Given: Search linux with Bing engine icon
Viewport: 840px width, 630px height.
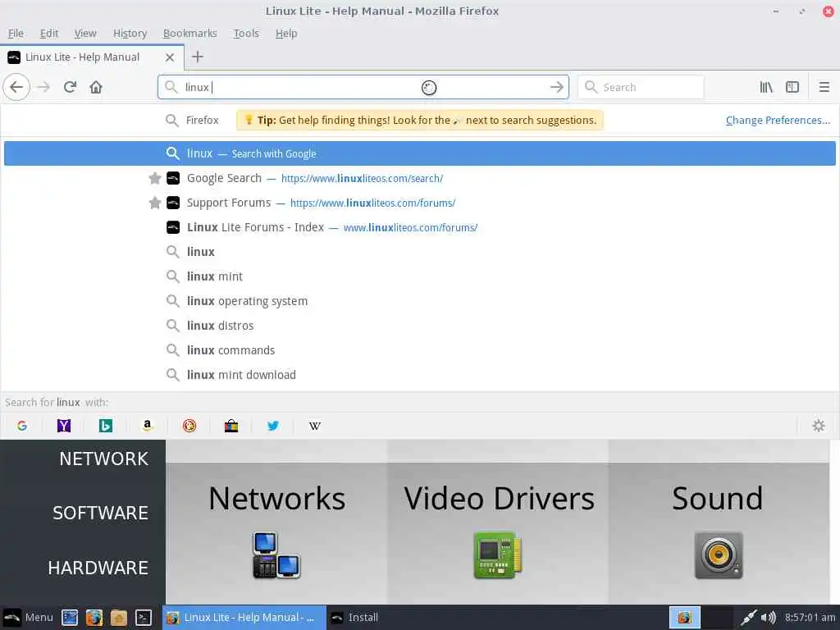Looking at the screenshot, I should 106,426.
